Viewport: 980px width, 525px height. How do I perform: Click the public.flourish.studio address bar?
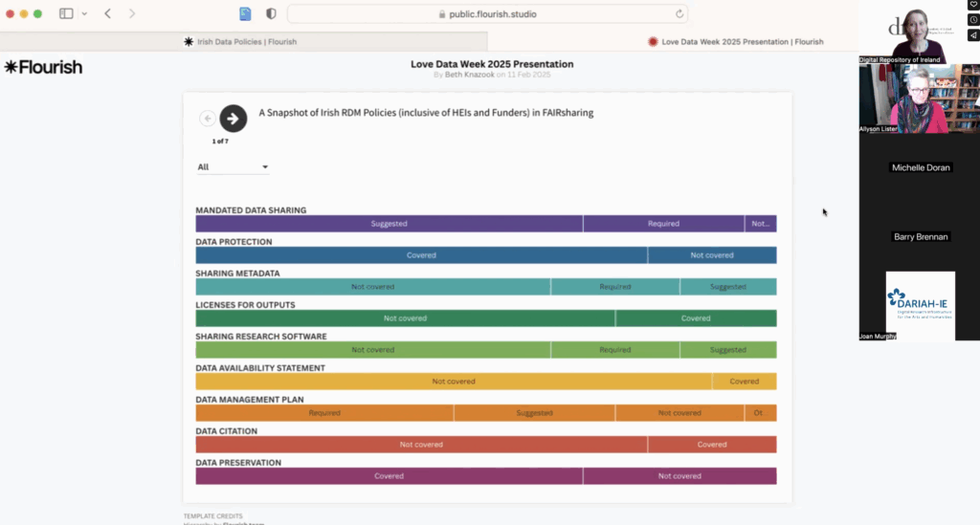[486, 14]
